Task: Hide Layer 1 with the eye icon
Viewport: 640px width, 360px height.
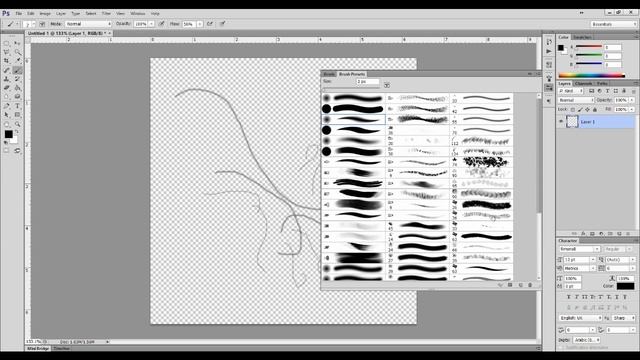Action: click(561, 122)
